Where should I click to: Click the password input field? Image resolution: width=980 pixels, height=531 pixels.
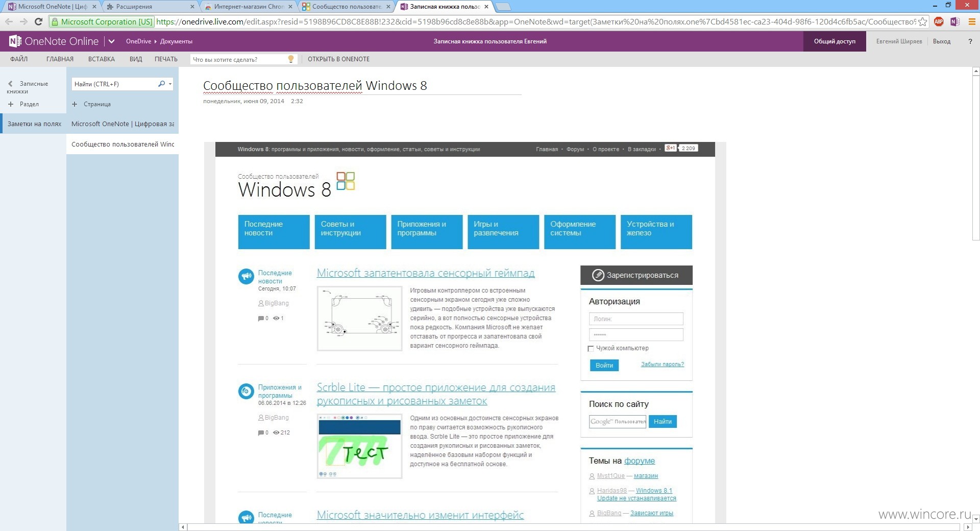pyautogui.click(x=636, y=335)
